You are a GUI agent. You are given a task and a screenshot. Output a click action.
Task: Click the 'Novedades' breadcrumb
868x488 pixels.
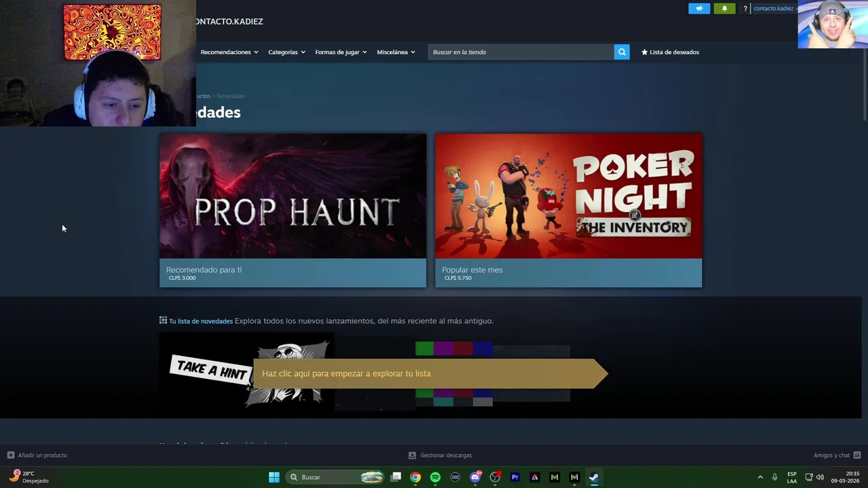[x=231, y=96]
